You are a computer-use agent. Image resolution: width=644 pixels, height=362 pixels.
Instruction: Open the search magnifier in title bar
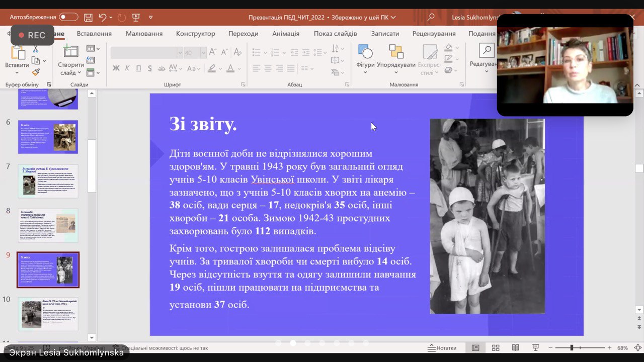coord(431,17)
